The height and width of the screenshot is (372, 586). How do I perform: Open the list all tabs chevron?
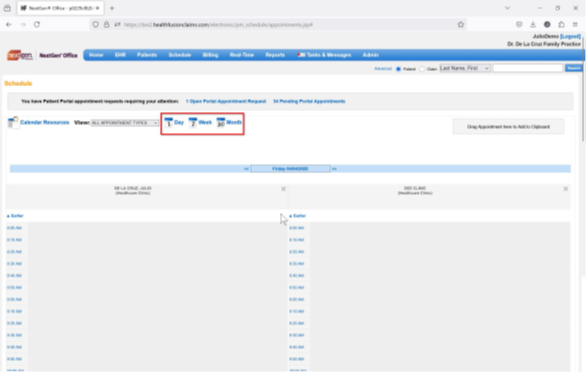coord(507,8)
